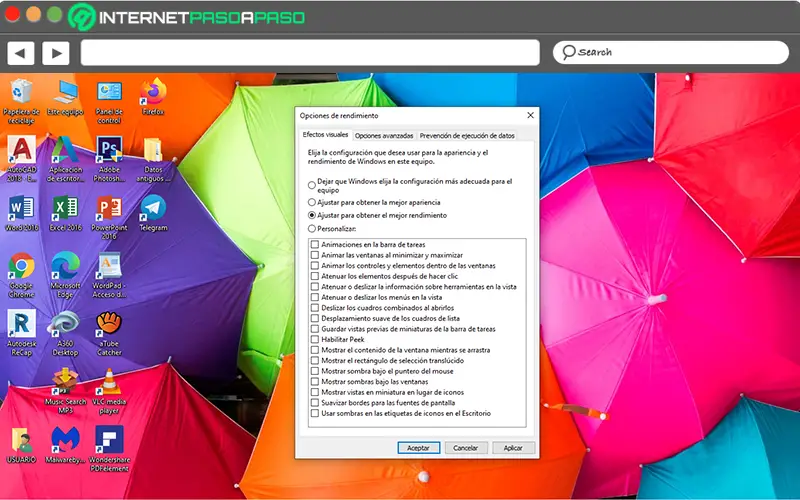Screen dimensions: 800x500
Task: Check Atenuar o deslizar los menús en la vista
Action: (315, 297)
